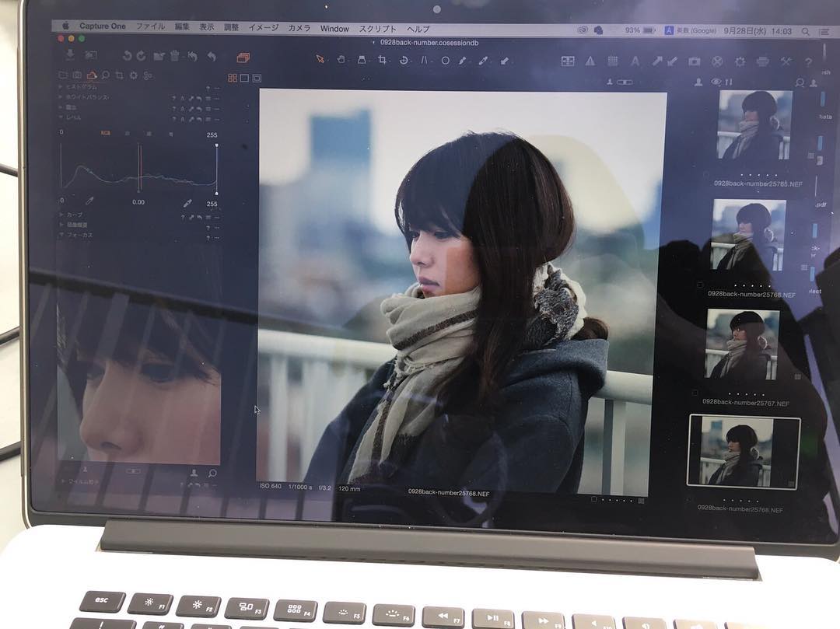Click reset arrow in ホワイトバランス panel

tap(199, 99)
